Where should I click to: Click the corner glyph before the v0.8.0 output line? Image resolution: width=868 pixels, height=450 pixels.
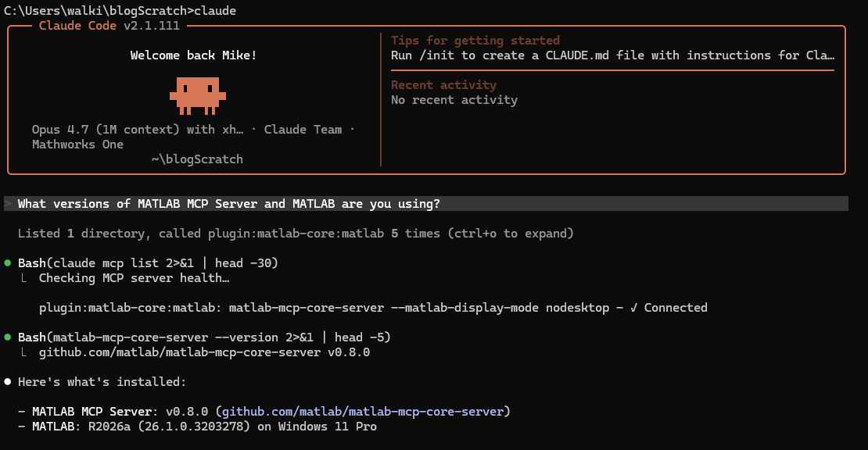click(x=25, y=353)
